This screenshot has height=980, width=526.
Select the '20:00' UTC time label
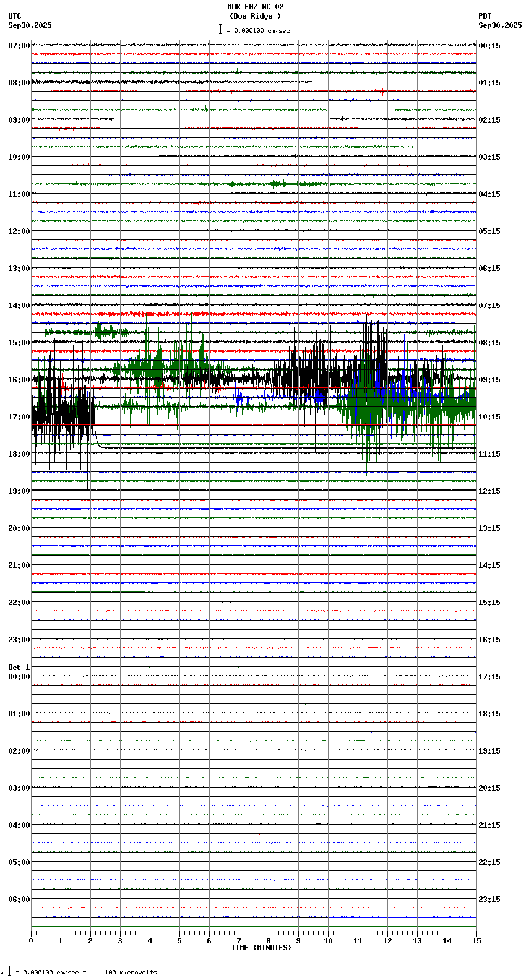(19, 528)
